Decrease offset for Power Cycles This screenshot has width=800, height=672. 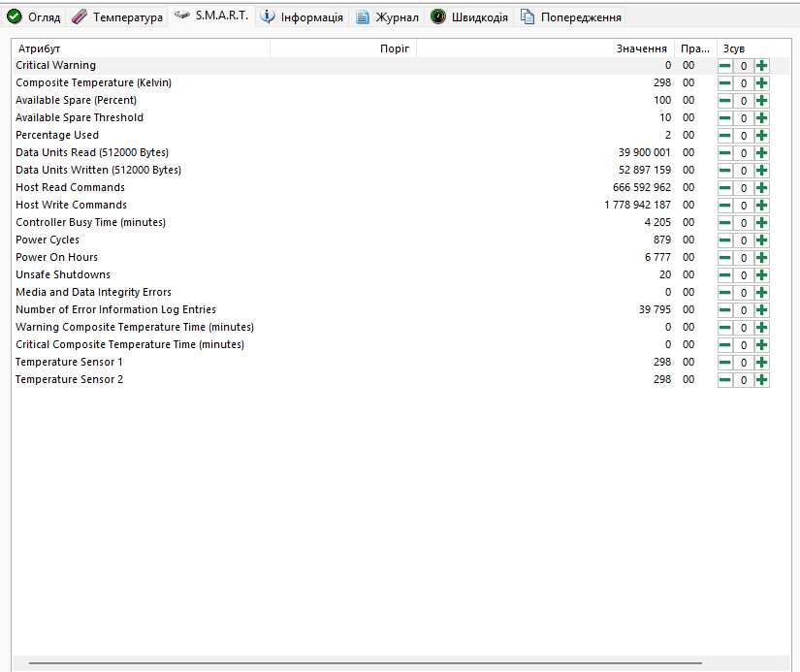725,240
